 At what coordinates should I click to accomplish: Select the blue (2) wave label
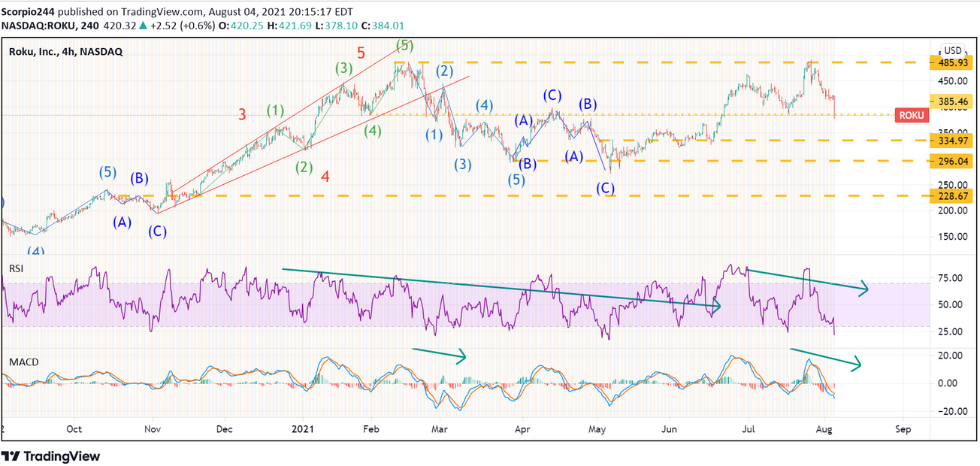click(x=444, y=72)
